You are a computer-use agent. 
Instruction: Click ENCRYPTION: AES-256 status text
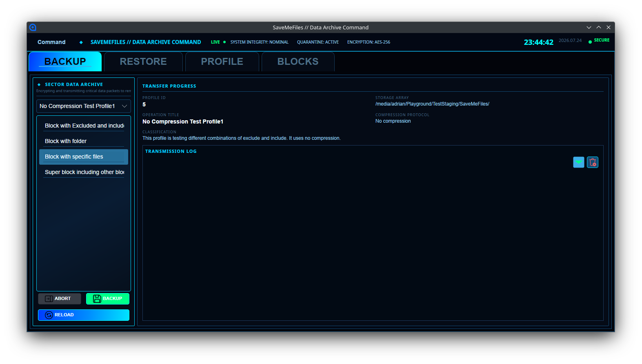(369, 42)
